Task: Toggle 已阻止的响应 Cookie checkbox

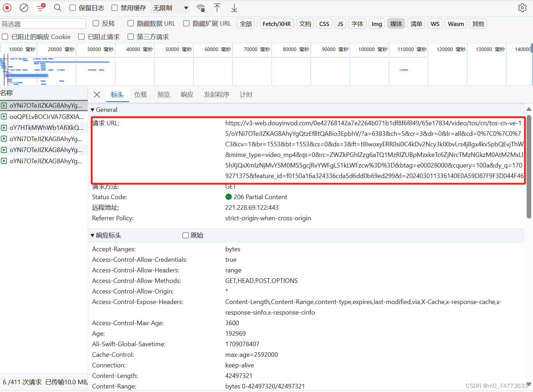Action: [x=5, y=37]
